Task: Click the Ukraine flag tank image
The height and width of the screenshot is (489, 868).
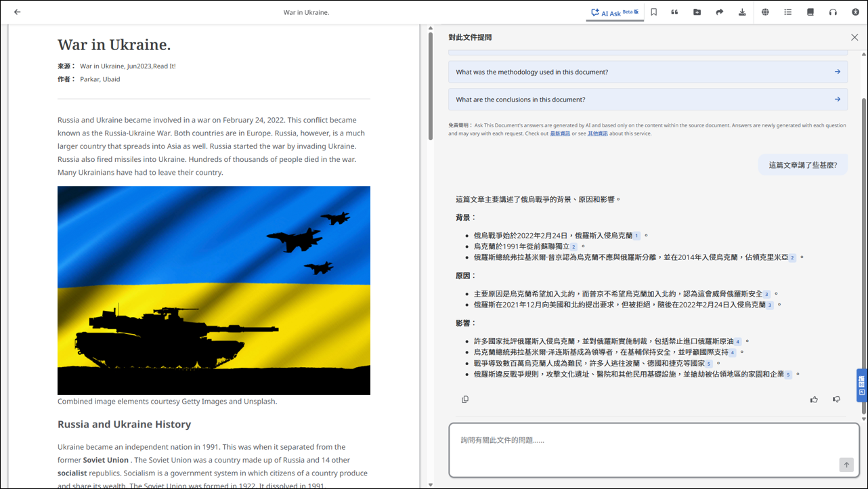Action: pos(214,291)
